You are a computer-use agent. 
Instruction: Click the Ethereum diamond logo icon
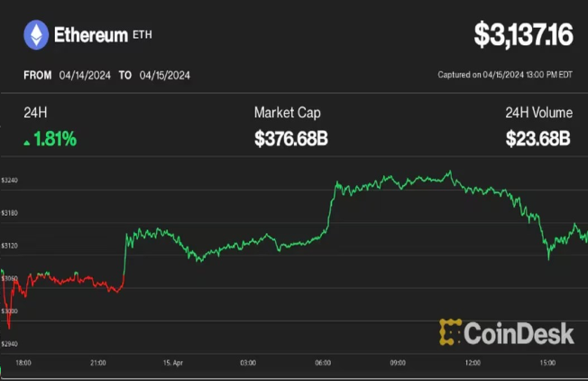[36, 35]
